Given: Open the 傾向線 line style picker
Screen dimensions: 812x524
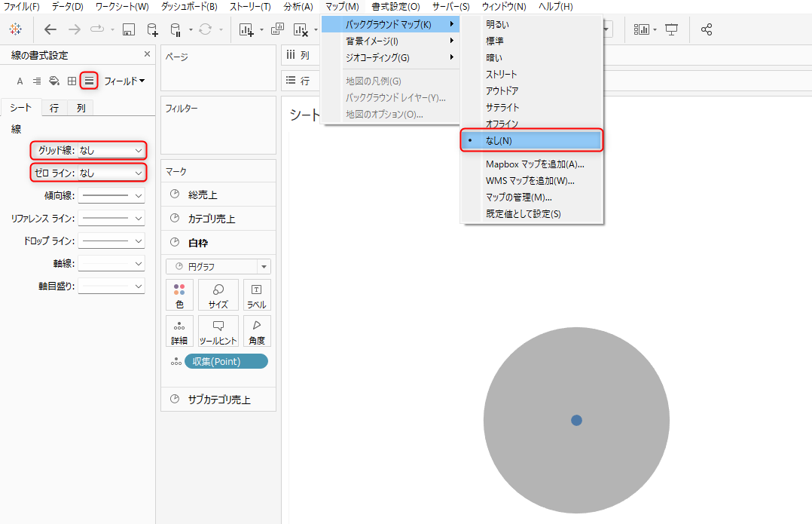Looking at the screenshot, I should tap(111, 196).
